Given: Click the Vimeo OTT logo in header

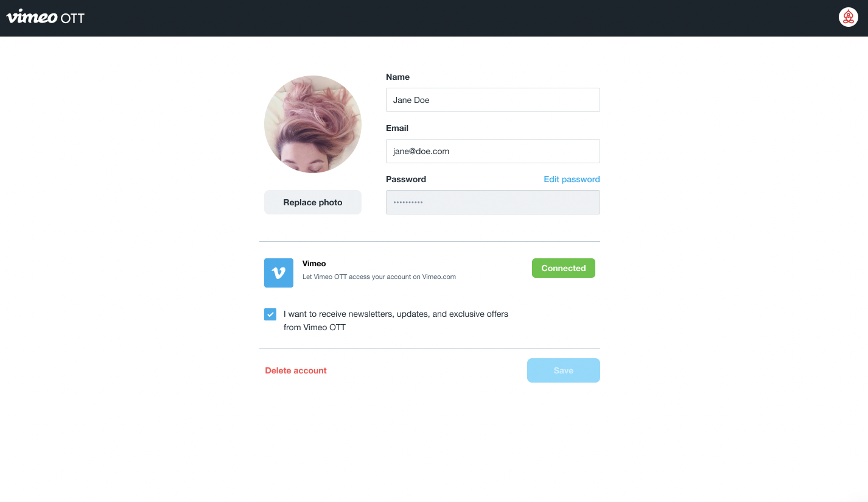Looking at the screenshot, I should coord(46,17).
